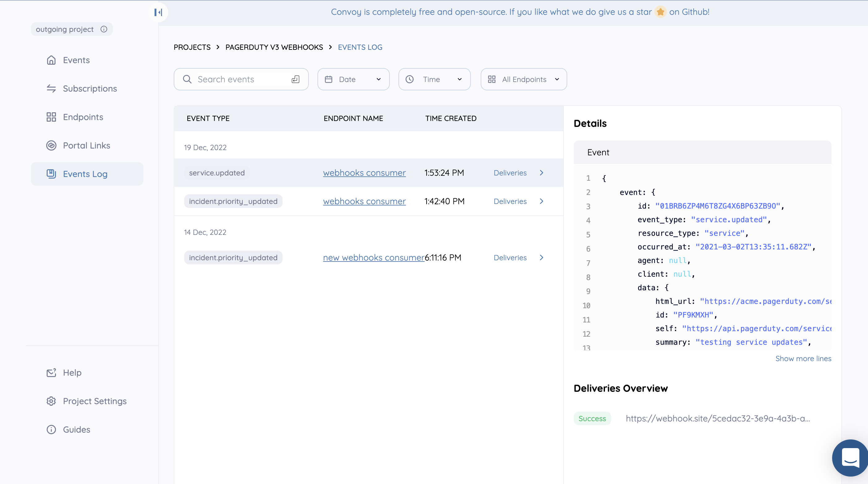The image size is (868, 484).
Task: Expand the All Endpoints filter dropdown
Action: point(523,79)
